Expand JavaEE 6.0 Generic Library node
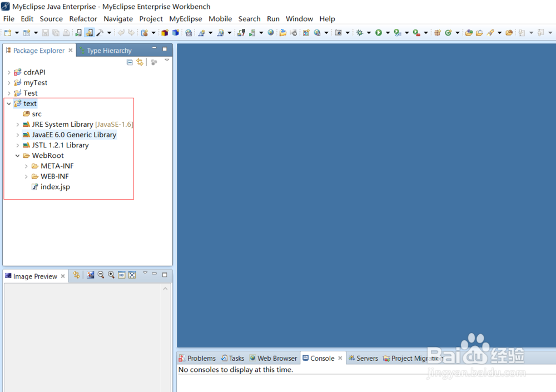 pos(17,135)
